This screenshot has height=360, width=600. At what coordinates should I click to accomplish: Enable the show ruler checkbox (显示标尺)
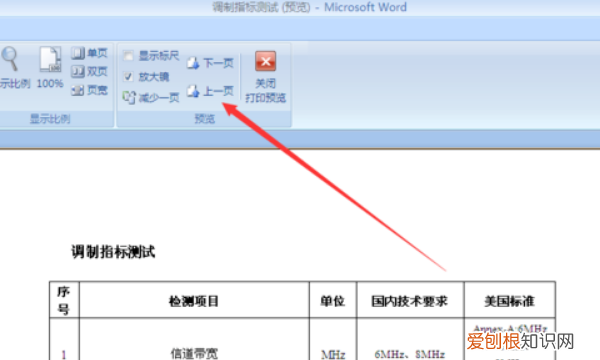click(129, 56)
